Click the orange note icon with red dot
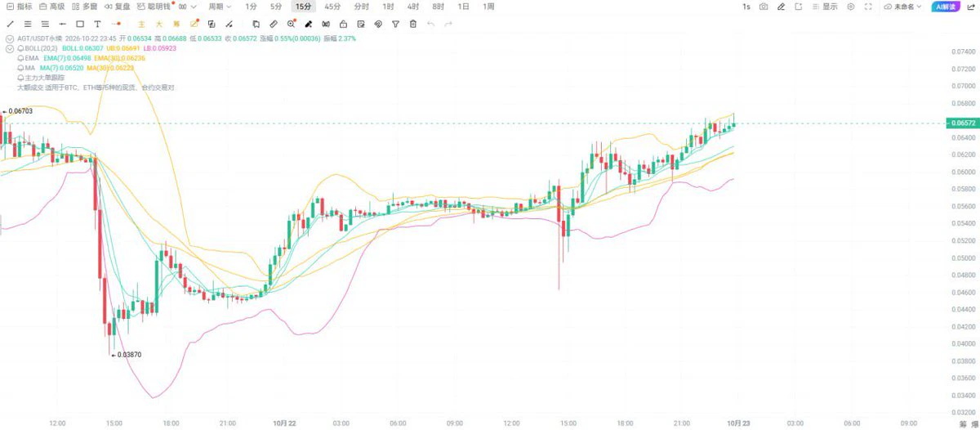This screenshot has height=430, width=980. tap(195, 24)
